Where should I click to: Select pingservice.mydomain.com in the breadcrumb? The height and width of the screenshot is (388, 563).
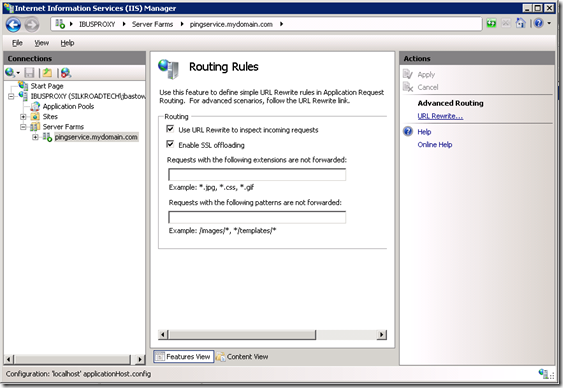pyautogui.click(x=231, y=24)
